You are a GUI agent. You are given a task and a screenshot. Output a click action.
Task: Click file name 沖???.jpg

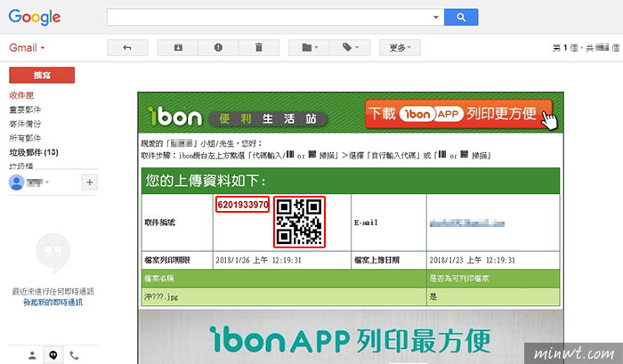click(x=161, y=297)
